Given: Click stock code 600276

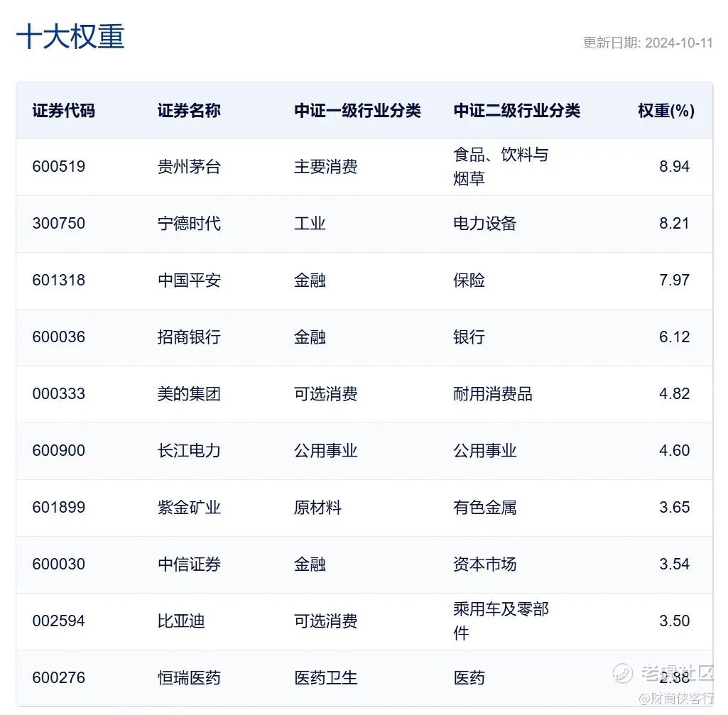Looking at the screenshot, I should click(x=59, y=678).
